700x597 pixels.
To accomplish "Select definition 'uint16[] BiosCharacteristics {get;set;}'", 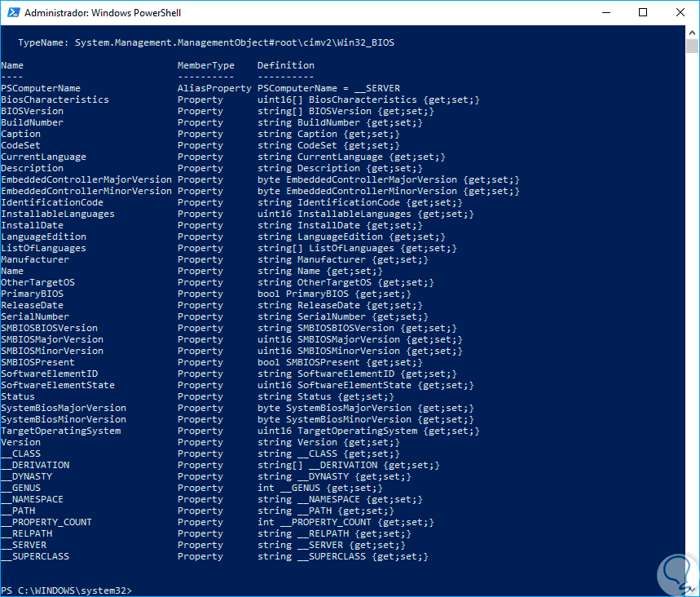I will pyautogui.click(x=369, y=99).
